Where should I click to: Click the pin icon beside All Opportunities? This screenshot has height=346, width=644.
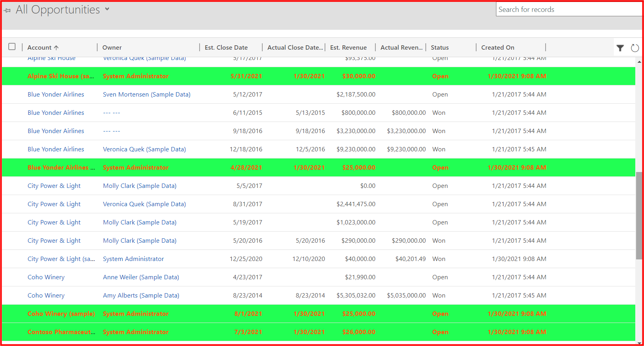7,10
